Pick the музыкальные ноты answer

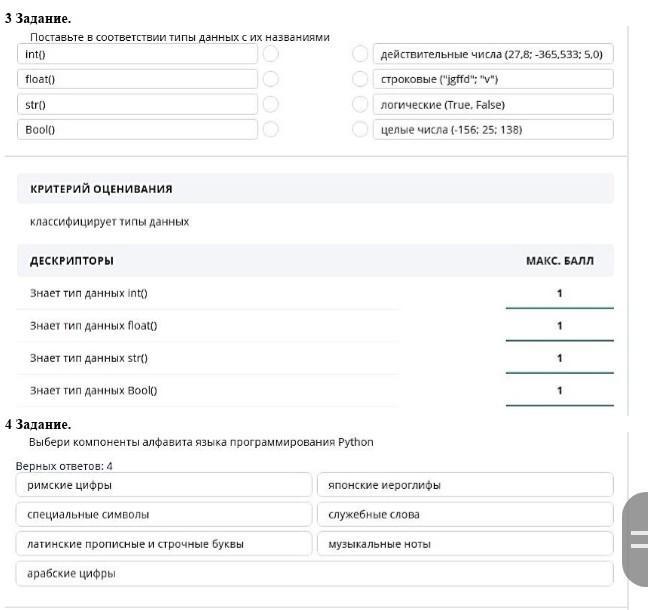pos(465,544)
